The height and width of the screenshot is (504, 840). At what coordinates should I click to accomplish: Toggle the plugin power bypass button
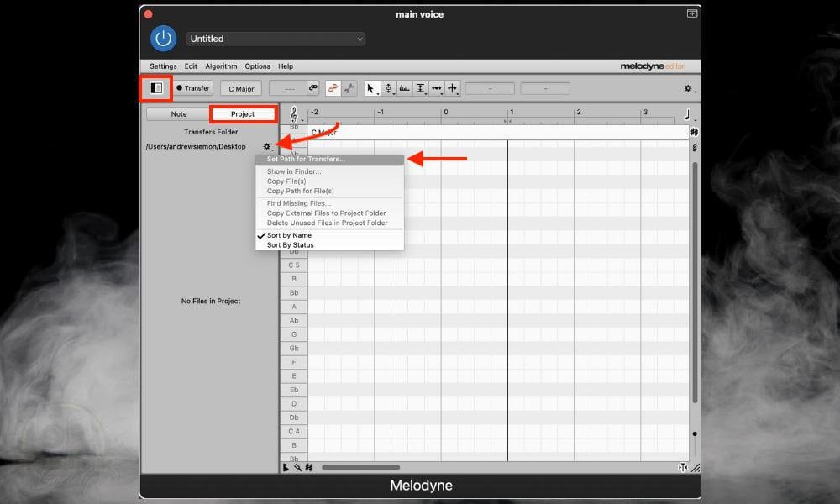[x=164, y=39]
